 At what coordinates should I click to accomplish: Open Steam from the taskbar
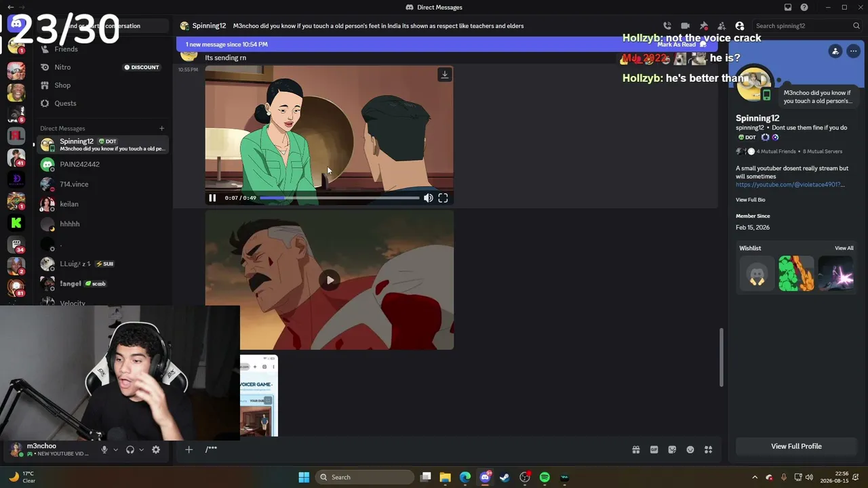505,477
